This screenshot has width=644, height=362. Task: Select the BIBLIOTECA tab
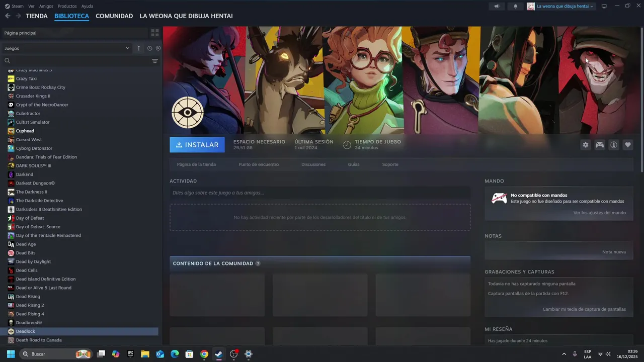71,16
